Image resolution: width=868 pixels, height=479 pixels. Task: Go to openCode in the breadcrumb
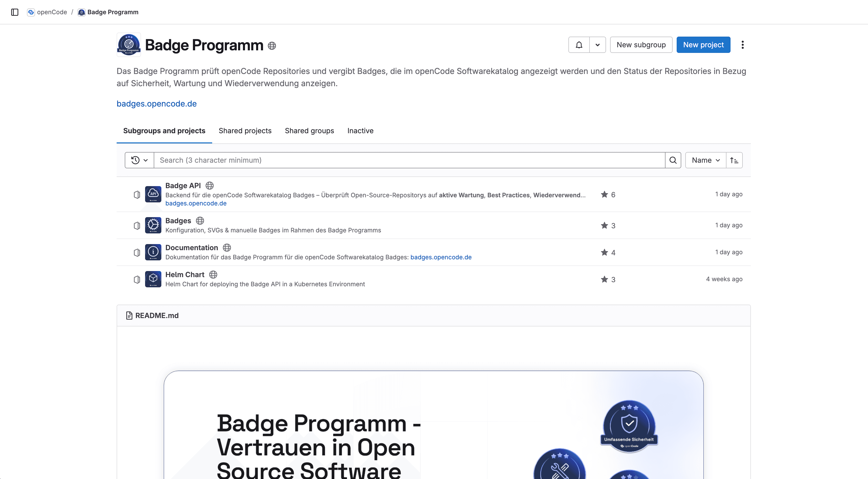coord(52,12)
